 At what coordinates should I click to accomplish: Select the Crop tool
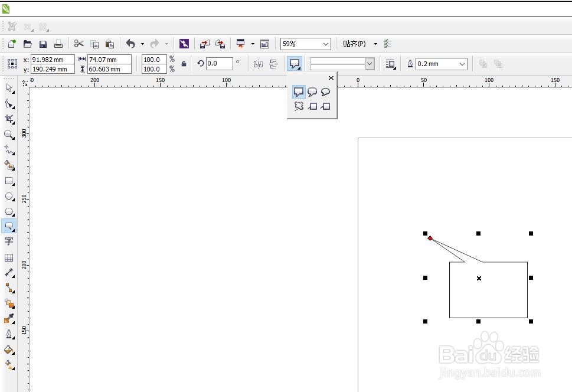pyautogui.click(x=9, y=119)
